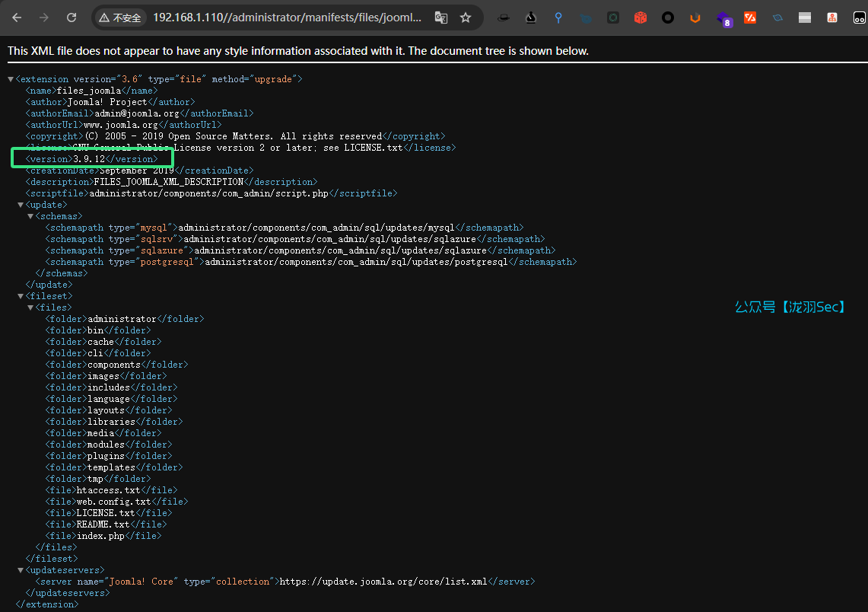Open the purple extension with badge 8
The width and height of the screenshot is (868, 612).
tap(723, 18)
